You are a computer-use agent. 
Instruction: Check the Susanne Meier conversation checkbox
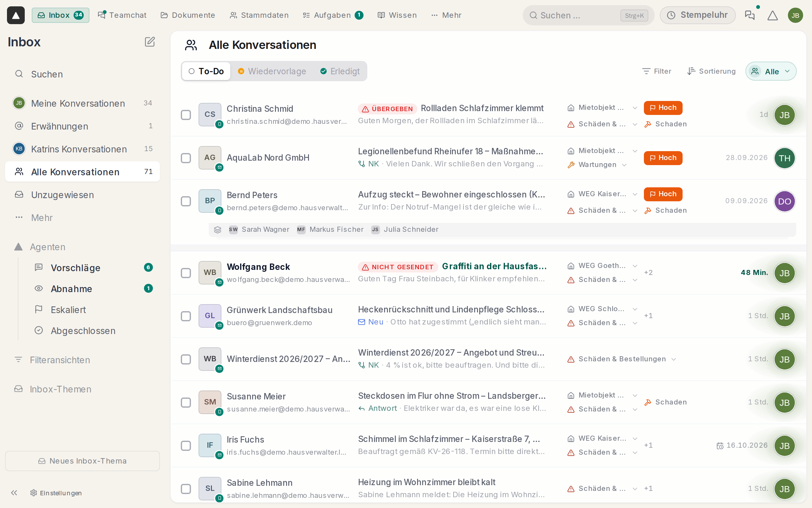tap(186, 403)
